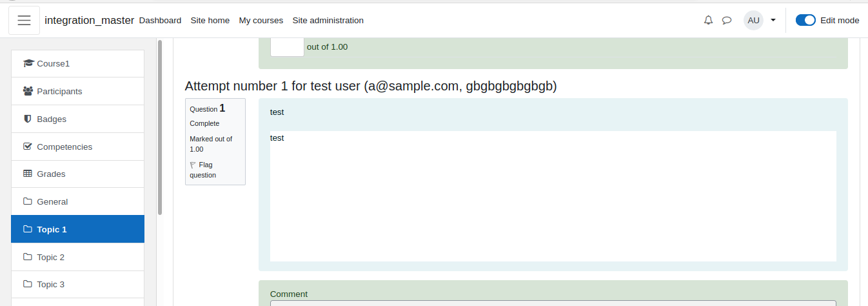The image size is (868, 306).
Task: Open My courses in the navigation bar
Action: point(261,20)
